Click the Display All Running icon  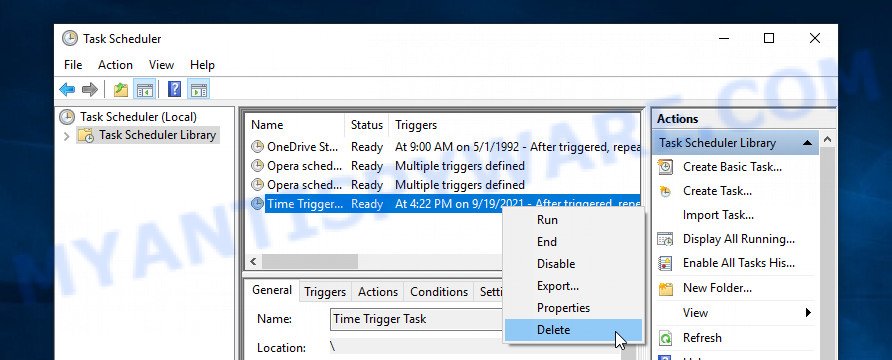(665, 239)
